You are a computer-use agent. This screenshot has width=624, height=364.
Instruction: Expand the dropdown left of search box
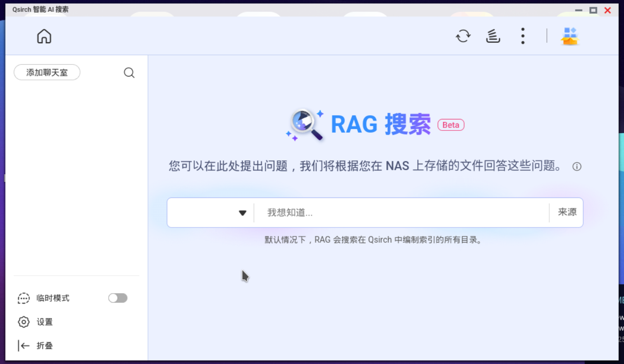pos(242,213)
